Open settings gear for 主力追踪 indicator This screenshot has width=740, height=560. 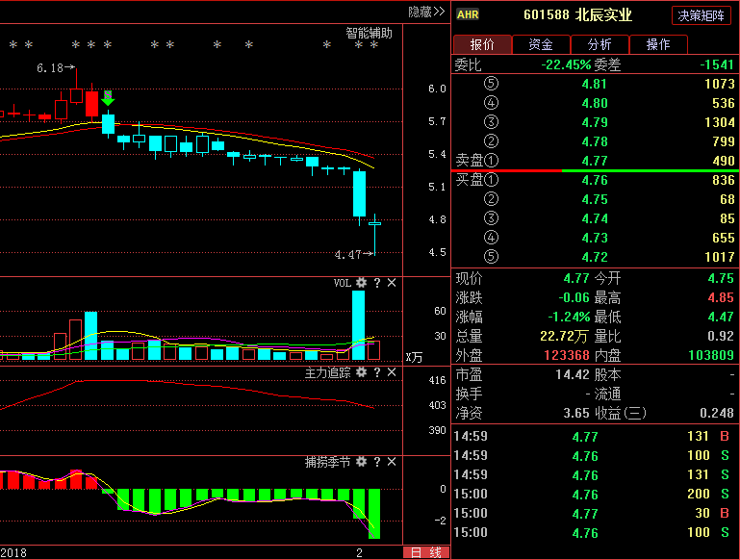coord(361,372)
